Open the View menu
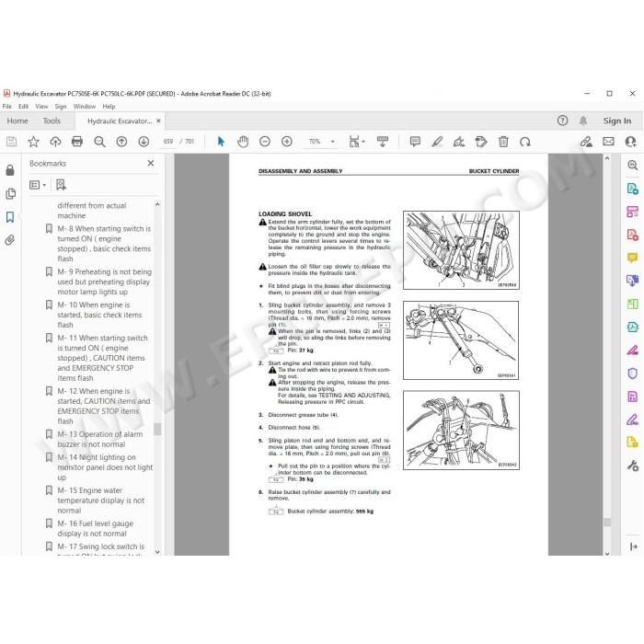 [x=41, y=107]
